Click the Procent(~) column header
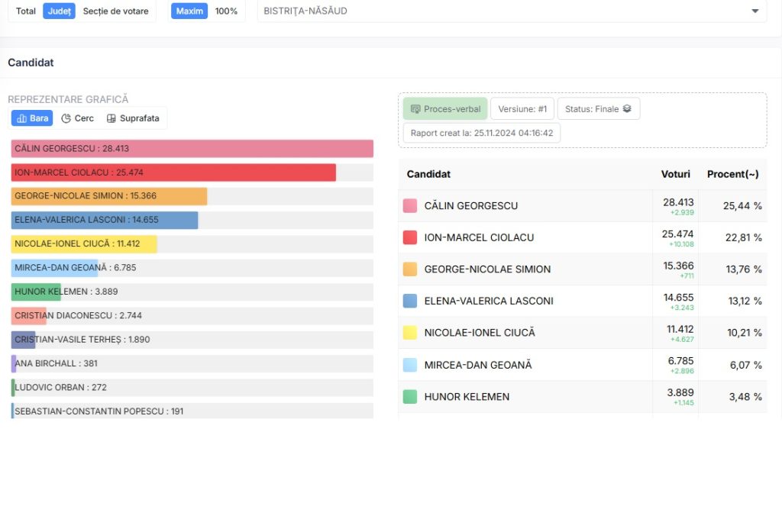This screenshot has width=782, height=532. tap(732, 174)
